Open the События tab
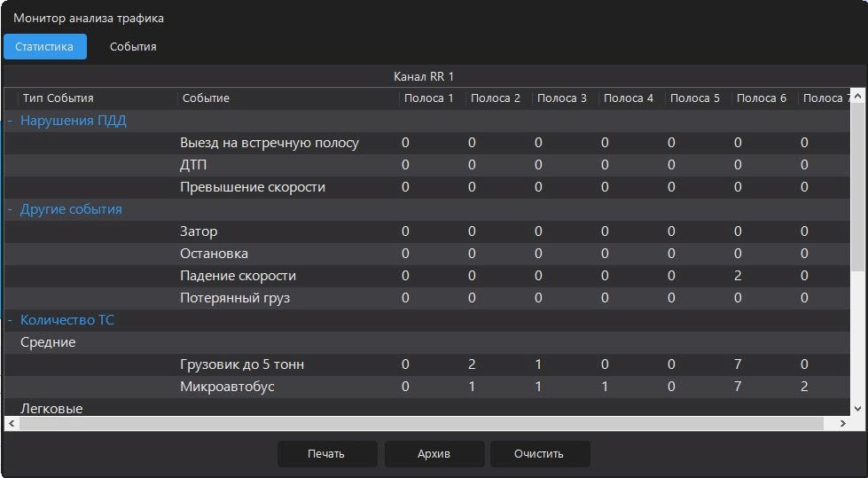868x478 pixels. tap(133, 46)
